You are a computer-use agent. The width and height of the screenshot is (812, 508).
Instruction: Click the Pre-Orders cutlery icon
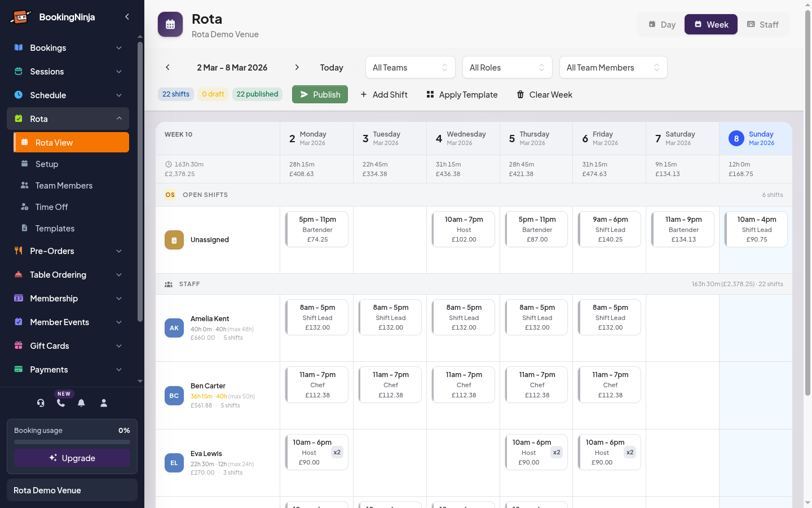click(19, 251)
